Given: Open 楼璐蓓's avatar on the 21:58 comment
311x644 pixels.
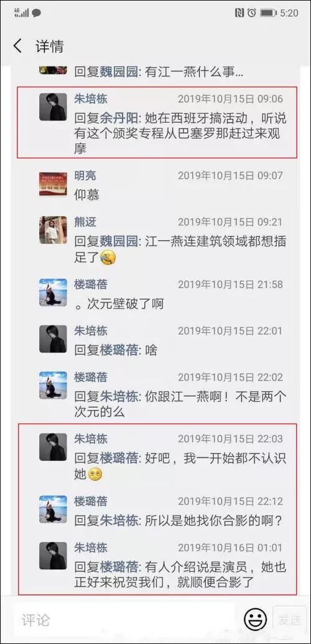Looking at the screenshot, I should point(53,293).
